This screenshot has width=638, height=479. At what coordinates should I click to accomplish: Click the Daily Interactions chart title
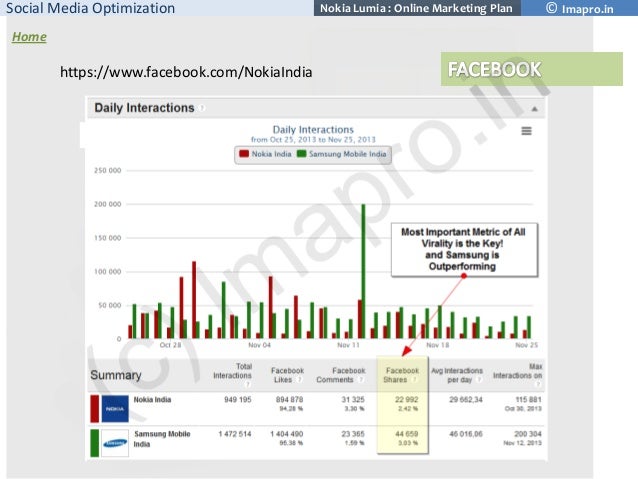tap(313, 130)
